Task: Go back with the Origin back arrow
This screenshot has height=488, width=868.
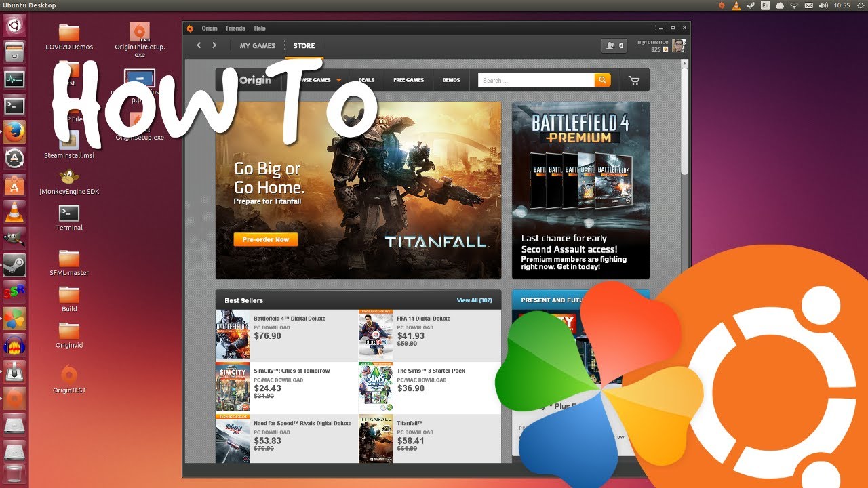Action: pos(199,45)
